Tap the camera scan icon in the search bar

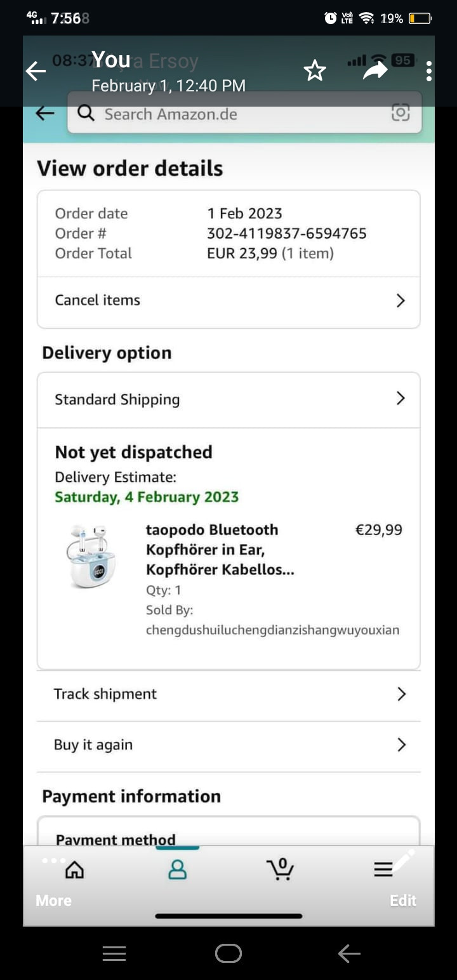401,114
